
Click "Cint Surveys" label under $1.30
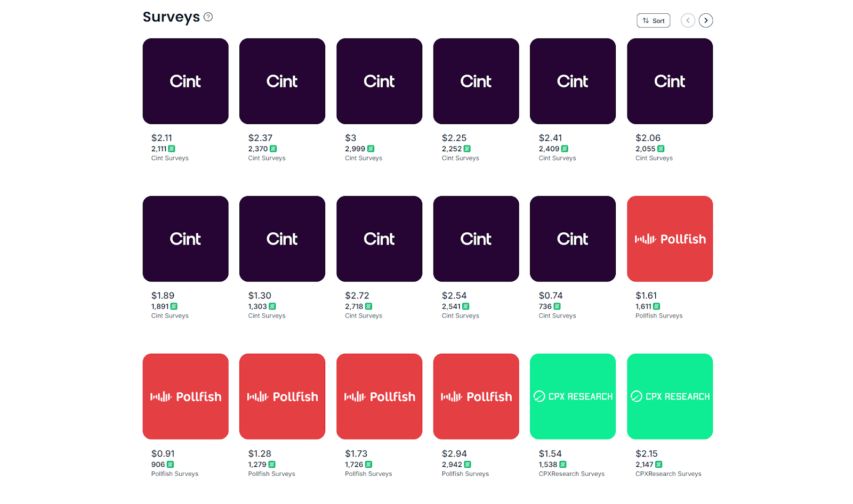click(x=267, y=316)
